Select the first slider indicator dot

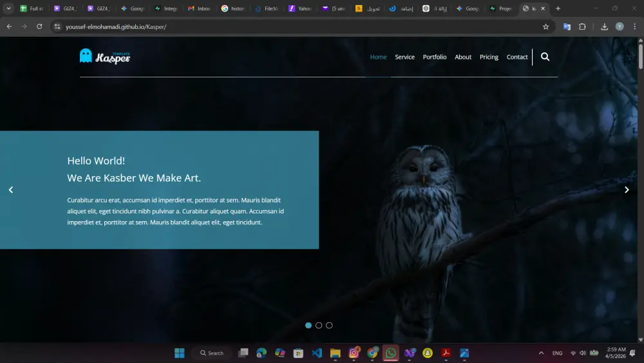coord(308,325)
